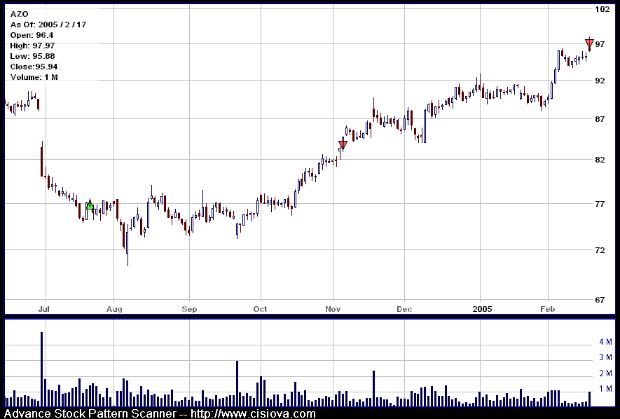
Task: Click the 67 price axis label
Action: (x=600, y=300)
